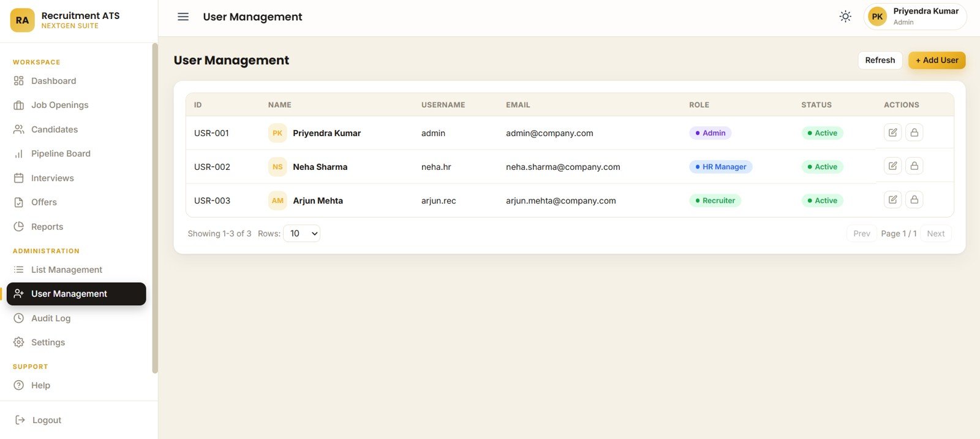Image resolution: width=980 pixels, height=439 pixels.
Task: Click the Next pagination button
Action: pyautogui.click(x=936, y=234)
